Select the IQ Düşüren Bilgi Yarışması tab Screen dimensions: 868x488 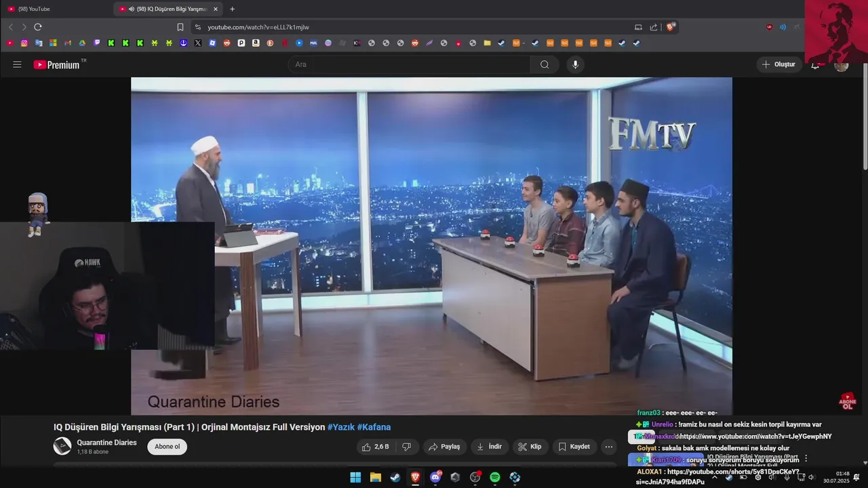(x=168, y=9)
